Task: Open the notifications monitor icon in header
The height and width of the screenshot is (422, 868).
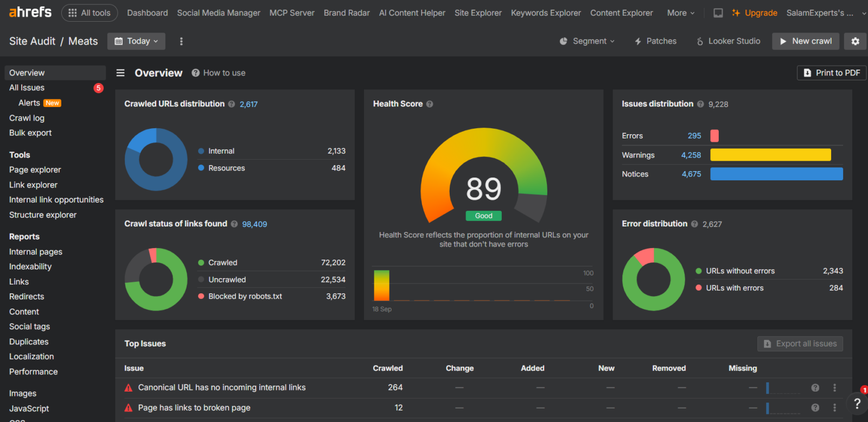Action: [718, 13]
